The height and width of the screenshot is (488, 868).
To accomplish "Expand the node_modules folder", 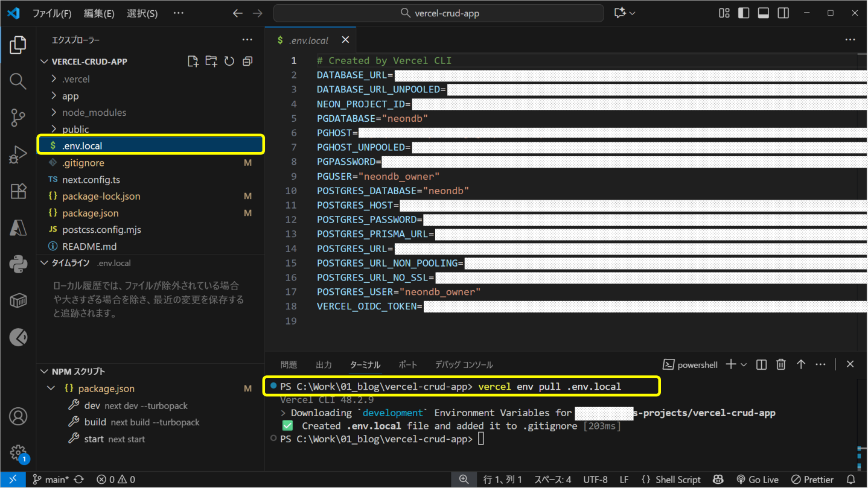I will click(x=94, y=113).
